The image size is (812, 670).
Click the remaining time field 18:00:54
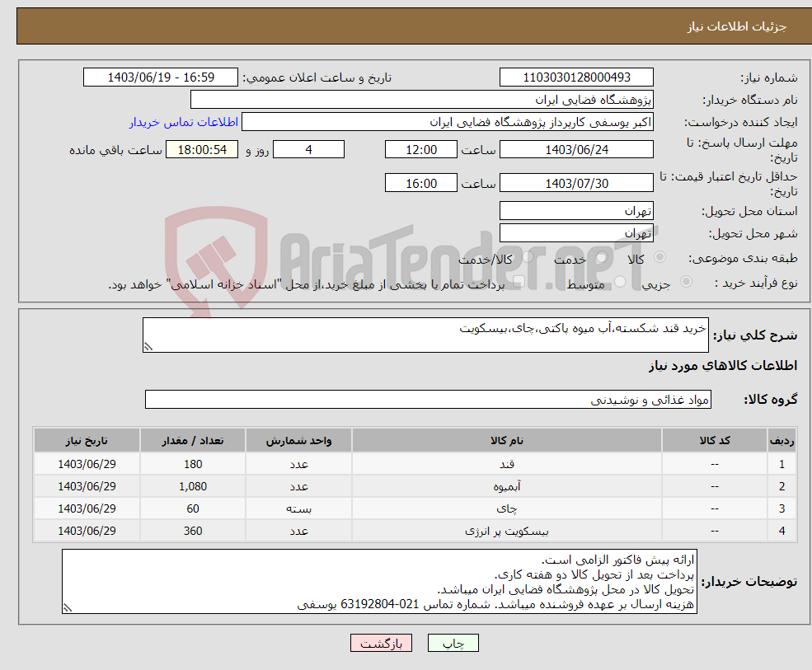click(x=202, y=150)
